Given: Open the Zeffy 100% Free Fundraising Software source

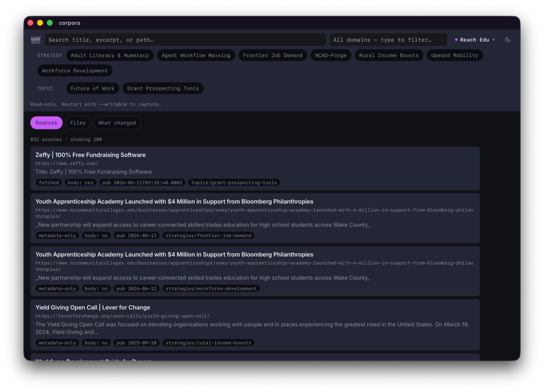Looking at the screenshot, I should 90,155.
